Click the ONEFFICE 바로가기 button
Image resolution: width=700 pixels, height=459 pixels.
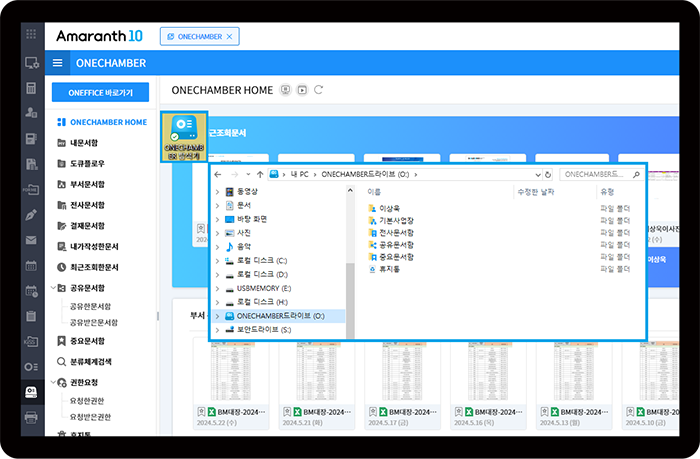[x=100, y=92]
